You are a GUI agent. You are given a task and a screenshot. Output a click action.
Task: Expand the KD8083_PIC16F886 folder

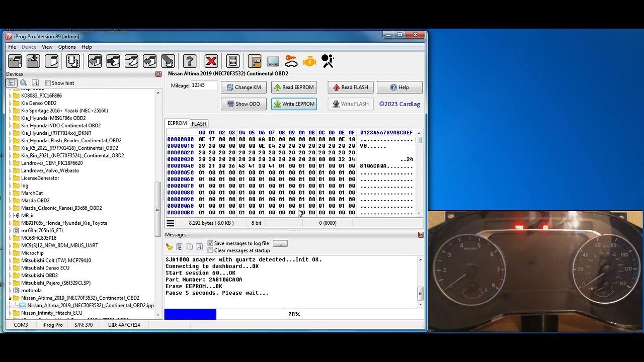pyautogui.click(x=10, y=96)
